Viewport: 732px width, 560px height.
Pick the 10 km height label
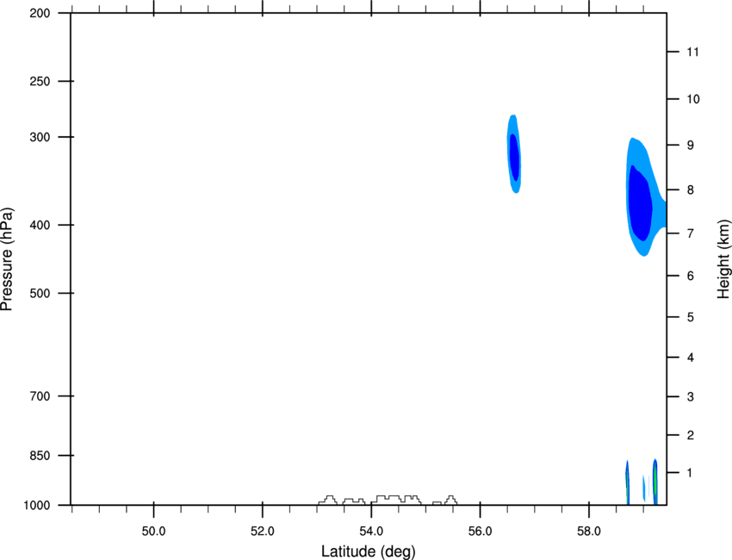[x=693, y=99]
